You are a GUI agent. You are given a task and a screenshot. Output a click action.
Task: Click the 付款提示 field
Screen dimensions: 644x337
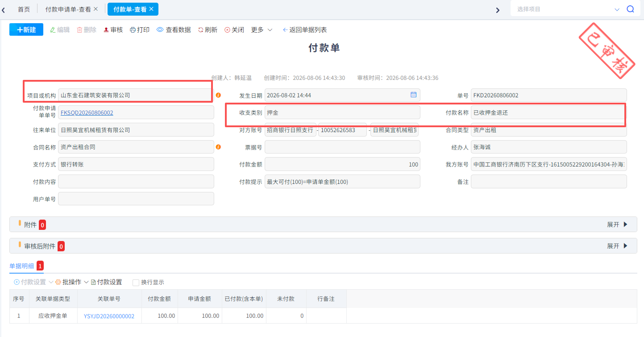[x=342, y=182]
